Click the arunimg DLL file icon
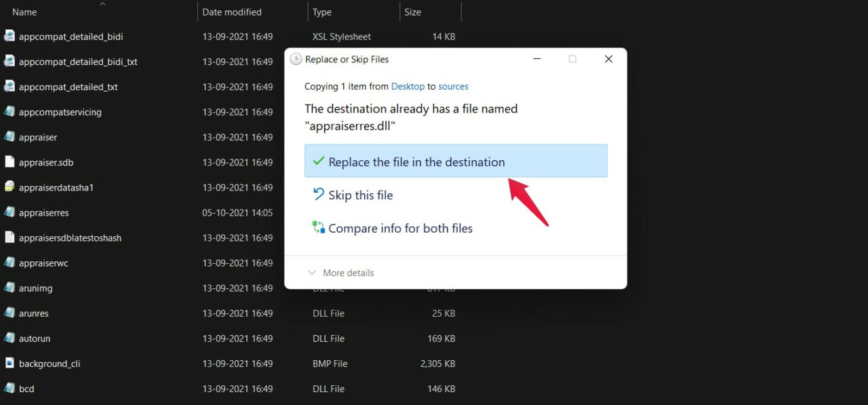The width and height of the screenshot is (868, 405). (x=9, y=288)
